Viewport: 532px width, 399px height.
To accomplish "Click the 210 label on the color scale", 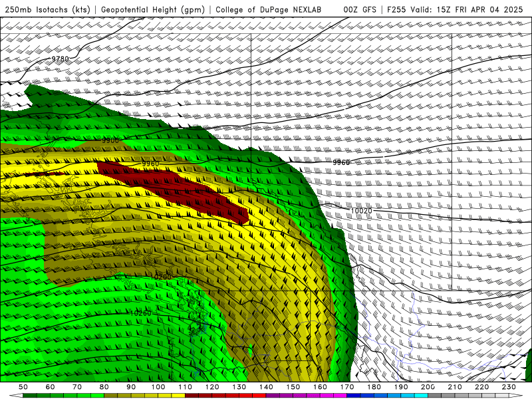I will pyautogui.click(x=455, y=387).
